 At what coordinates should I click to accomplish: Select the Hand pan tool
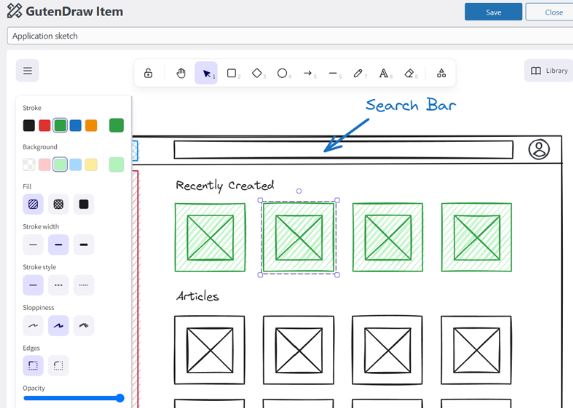181,73
